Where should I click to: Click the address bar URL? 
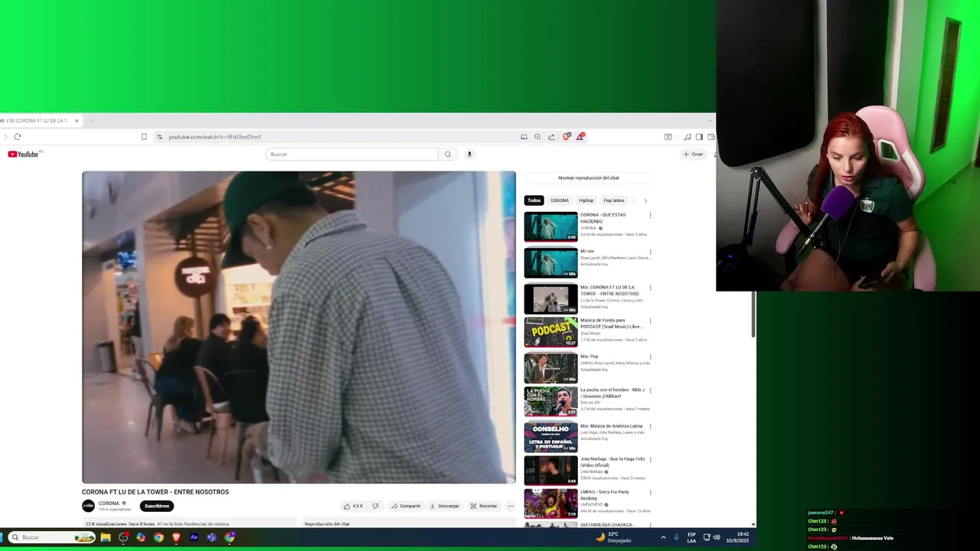pyautogui.click(x=215, y=137)
